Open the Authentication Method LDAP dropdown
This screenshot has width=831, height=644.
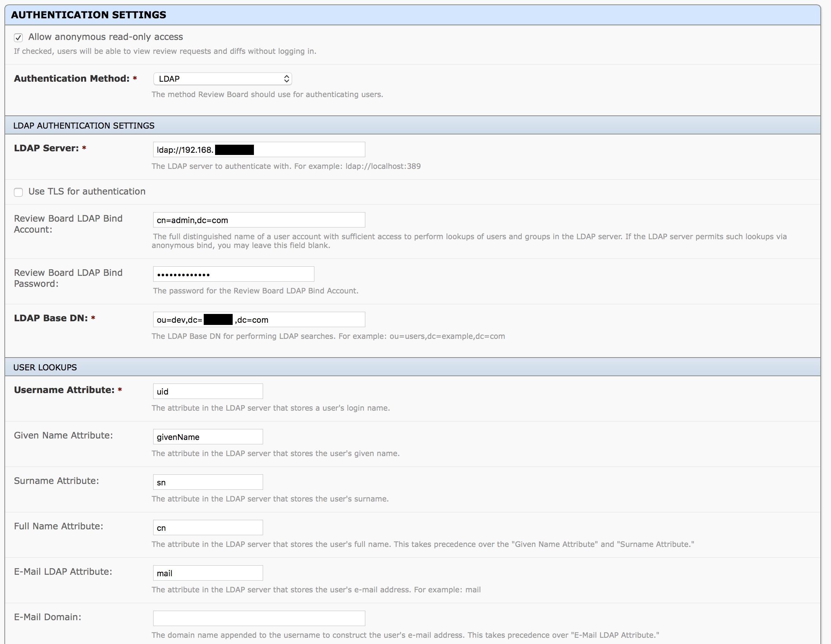coord(223,79)
